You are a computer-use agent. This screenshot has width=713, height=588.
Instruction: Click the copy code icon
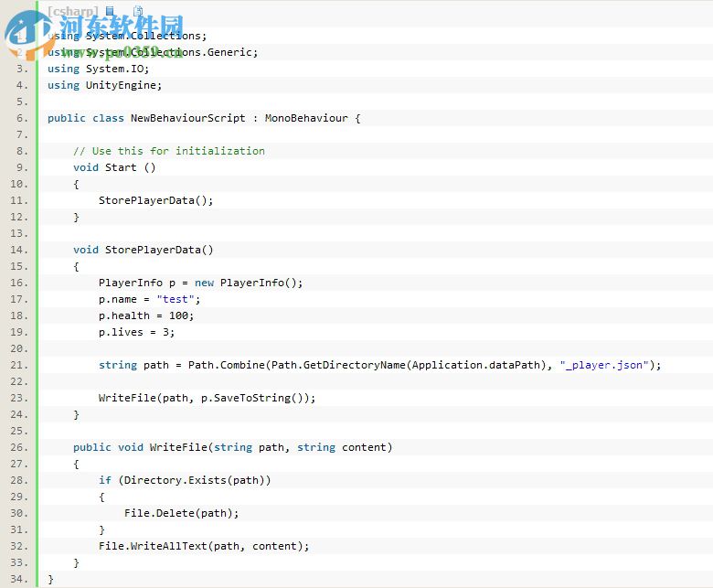coord(138,10)
